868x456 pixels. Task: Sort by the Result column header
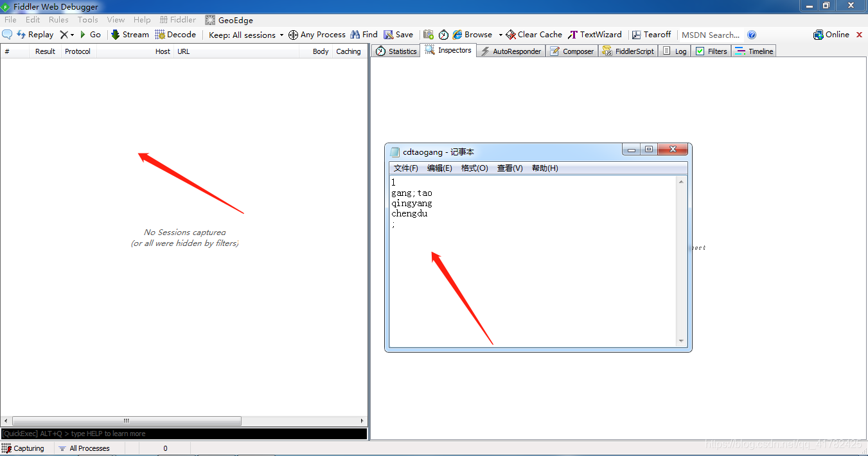45,51
